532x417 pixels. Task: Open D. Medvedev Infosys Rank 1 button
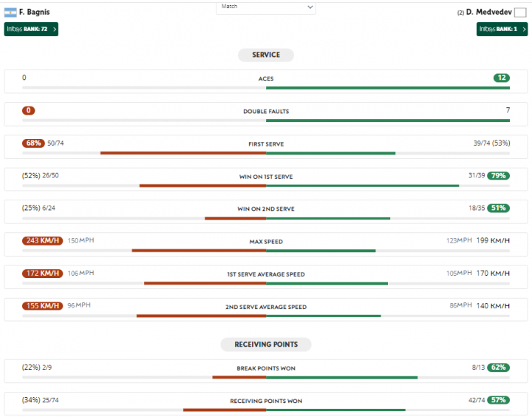click(502, 29)
